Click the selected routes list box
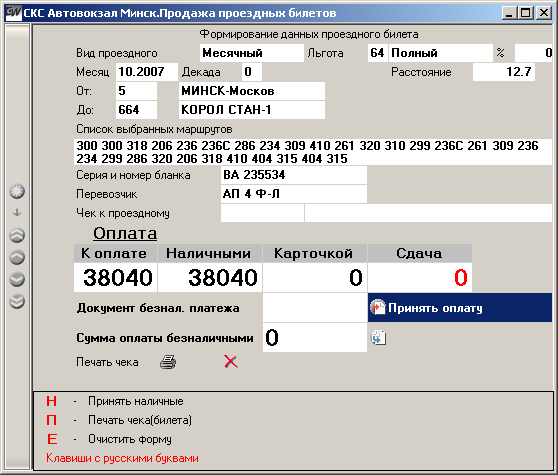 (x=313, y=152)
